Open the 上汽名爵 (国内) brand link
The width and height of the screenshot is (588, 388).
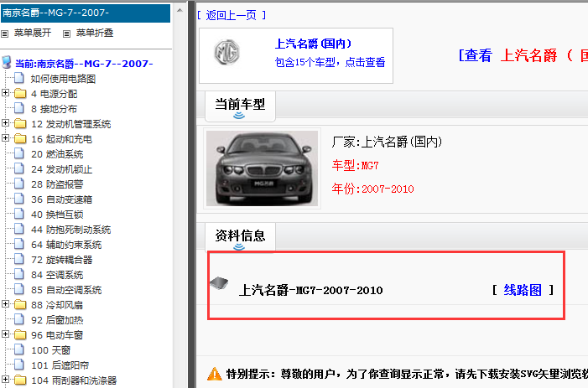pos(313,44)
